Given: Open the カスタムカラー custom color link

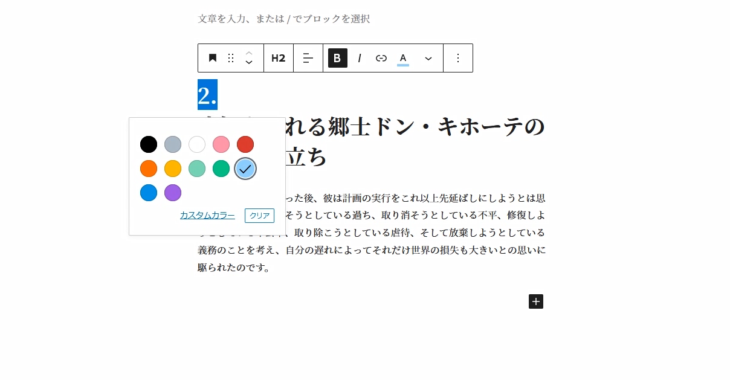Looking at the screenshot, I should pyautogui.click(x=207, y=215).
